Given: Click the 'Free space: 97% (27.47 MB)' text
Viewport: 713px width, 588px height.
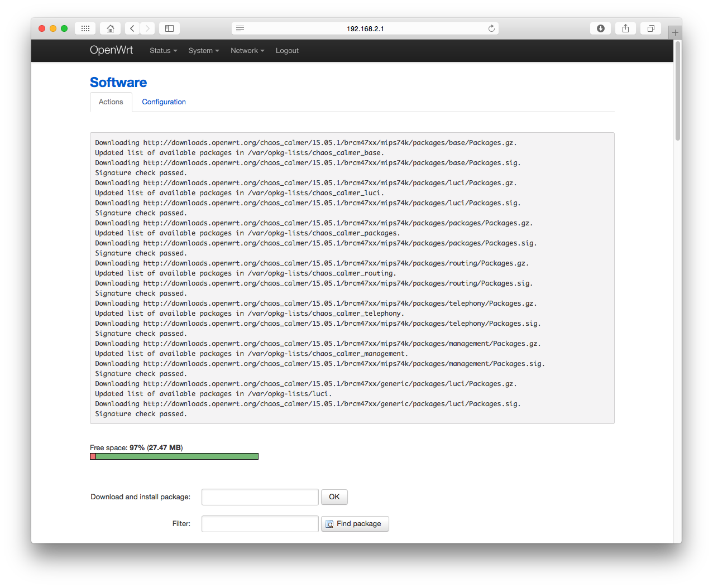Looking at the screenshot, I should pos(136,447).
